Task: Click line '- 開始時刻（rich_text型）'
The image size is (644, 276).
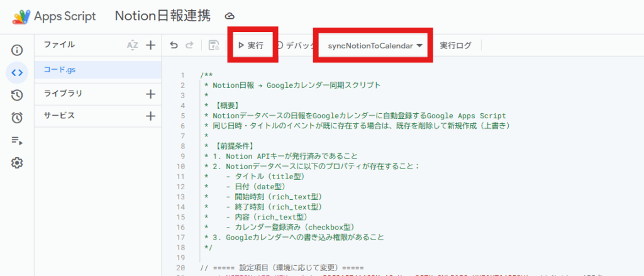Action: click(274, 196)
